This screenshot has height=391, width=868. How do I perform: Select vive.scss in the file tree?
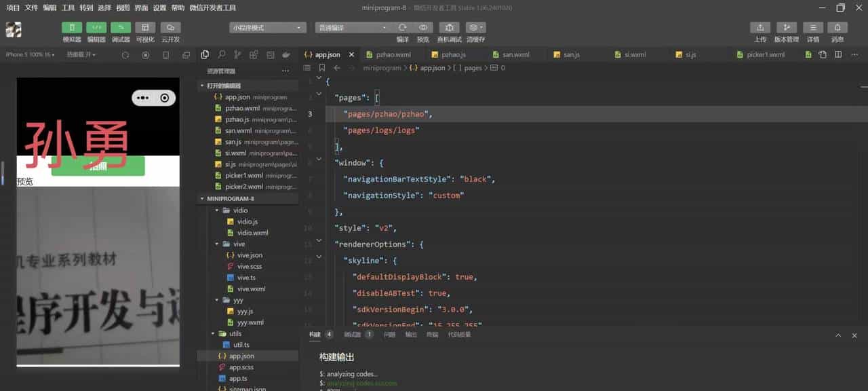(x=249, y=266)
